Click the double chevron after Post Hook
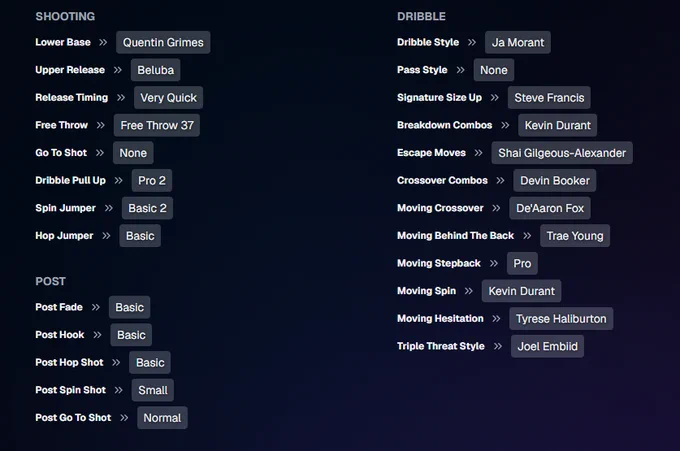Screen dimensions: 680x451 tap(97, 335)
